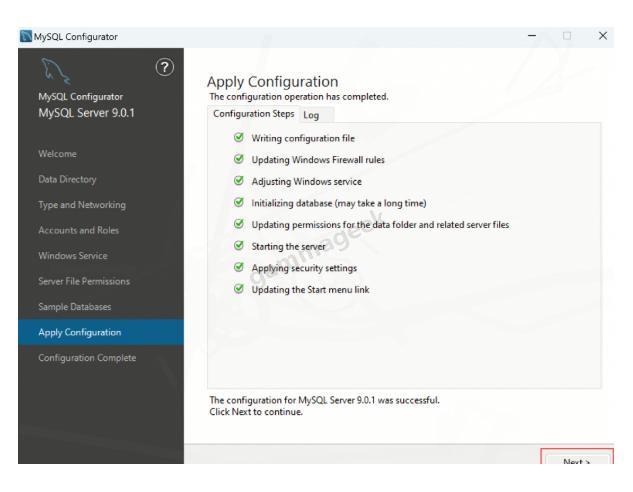Image resolution: width=633 pixels, height=492 pixels.
Task: Click green check beside Applying security settings
Action: click(239, 267)
